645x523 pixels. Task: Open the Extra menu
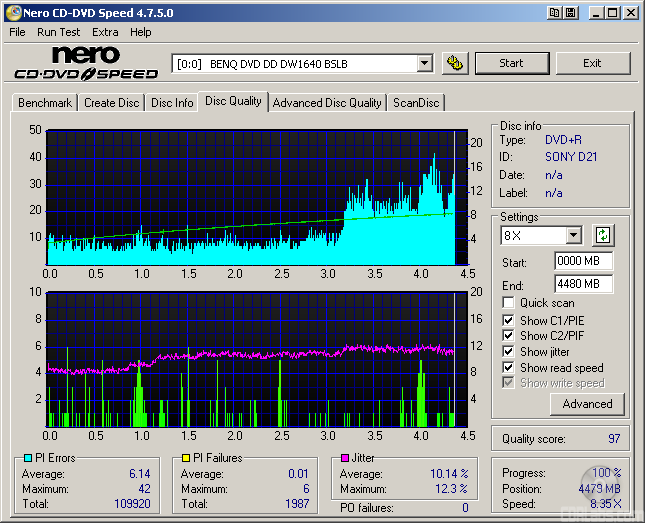pos(105,32)
